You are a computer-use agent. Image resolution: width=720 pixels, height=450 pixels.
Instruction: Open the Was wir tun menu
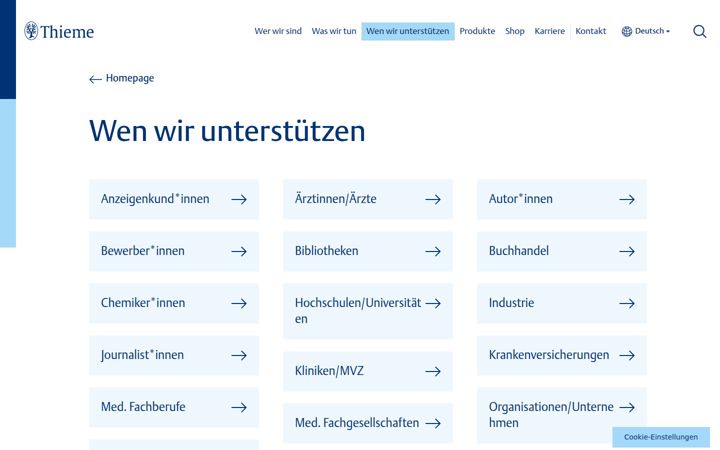coord(334,31)
